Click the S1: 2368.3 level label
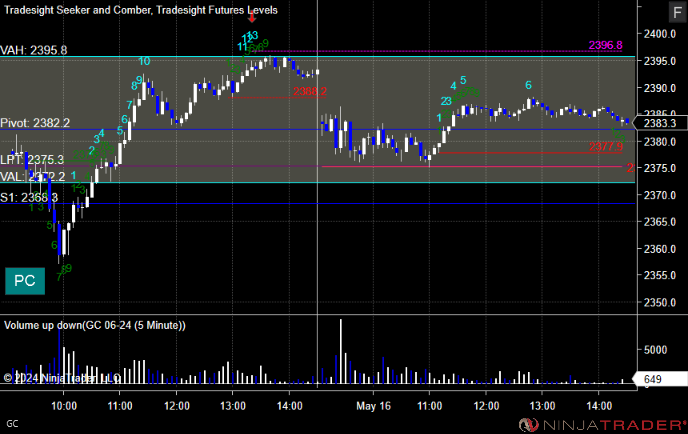The height and width of the screenshot is (434, 688). (x=29, y=197)
